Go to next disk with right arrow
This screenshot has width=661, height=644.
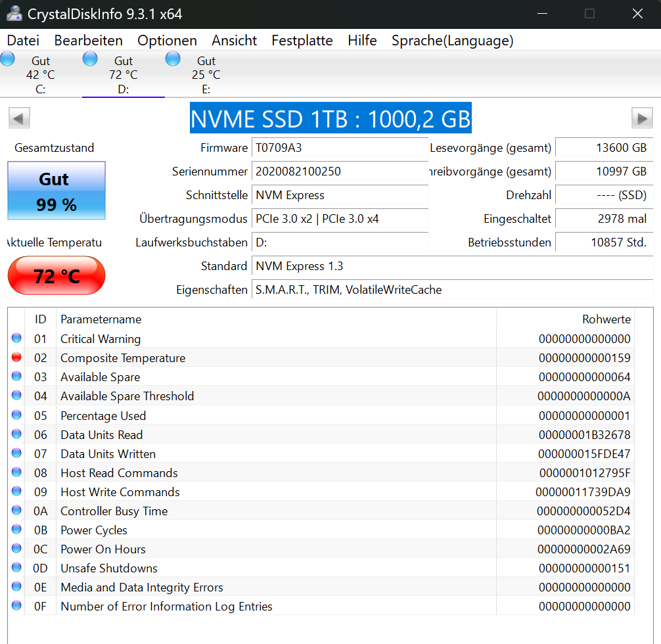click(x=641, y=118)
